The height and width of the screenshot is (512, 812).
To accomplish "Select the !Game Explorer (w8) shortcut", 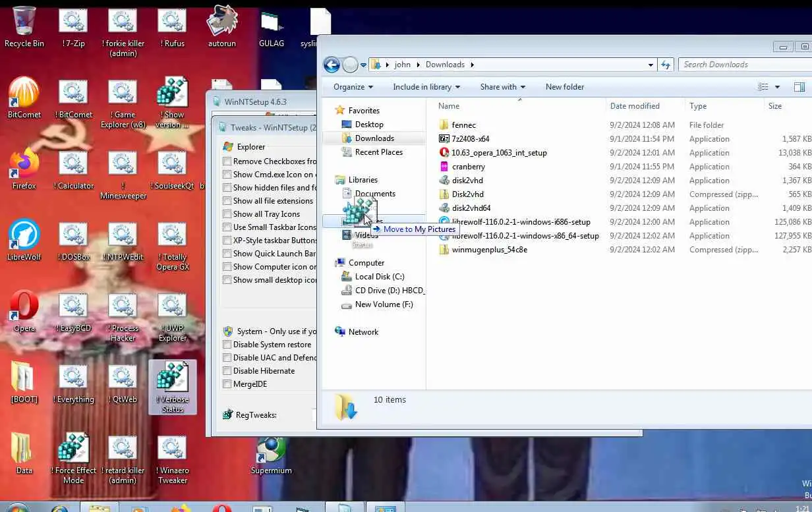I will [123, 104].
